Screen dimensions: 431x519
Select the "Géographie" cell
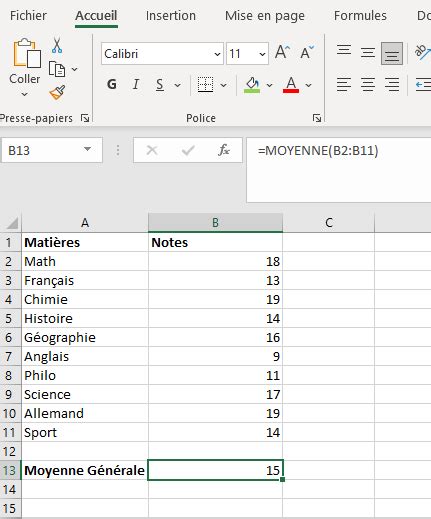(85, 337)
